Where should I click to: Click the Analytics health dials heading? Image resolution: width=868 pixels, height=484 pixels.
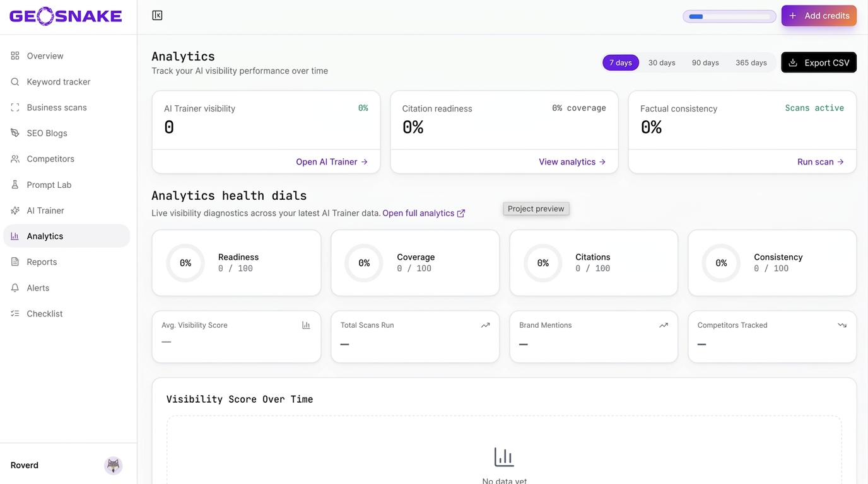click(229, 195)
